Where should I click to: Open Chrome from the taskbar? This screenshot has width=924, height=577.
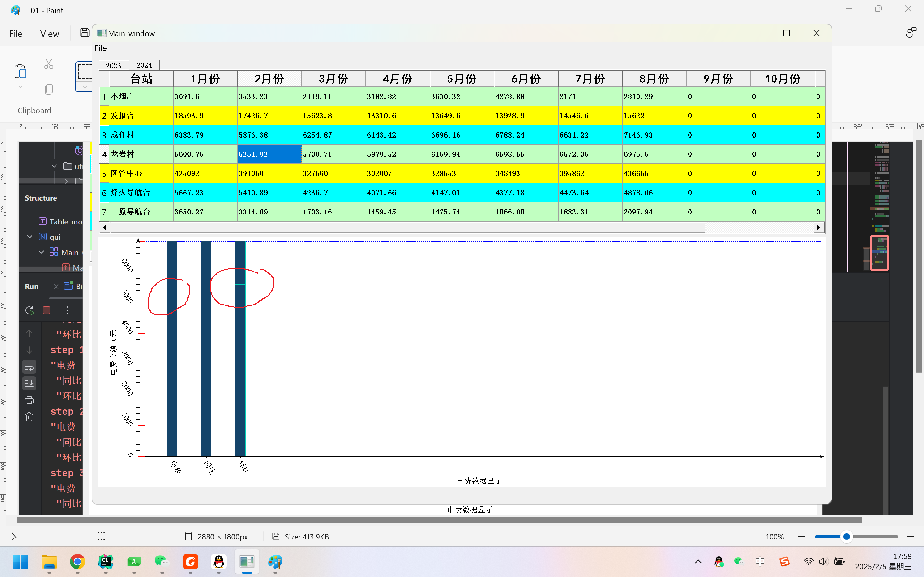tap(77, 562)
